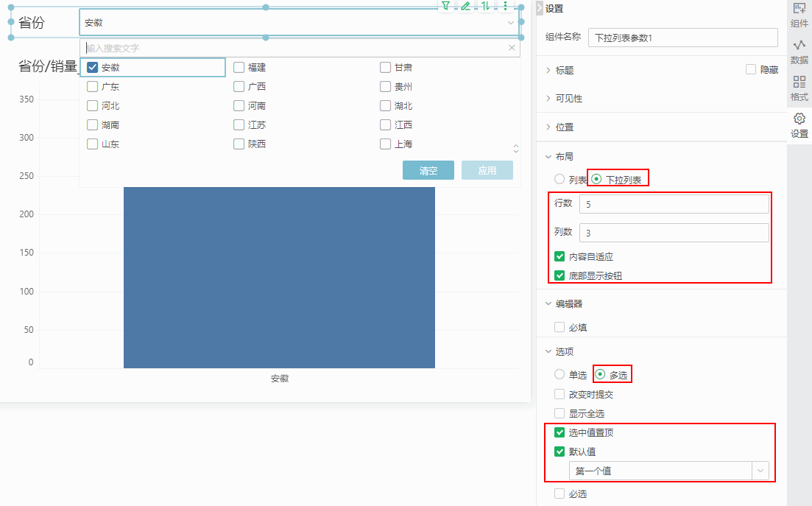
Task: Click the 清空 button
Action: 428,170
